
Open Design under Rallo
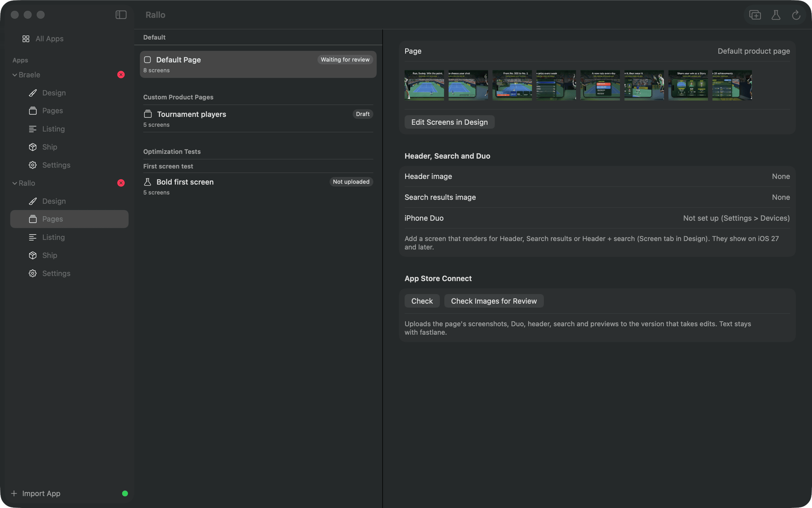click(x=69, y=201)
